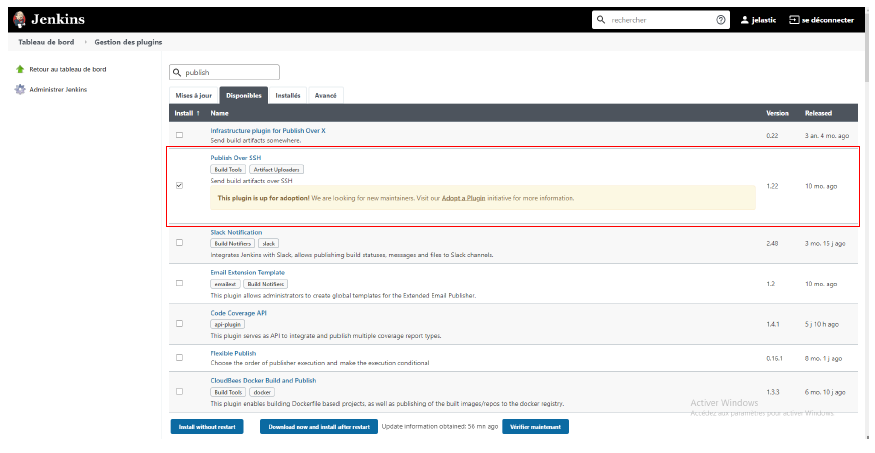Check the Code Coverage API checkbox

[179, 324]
